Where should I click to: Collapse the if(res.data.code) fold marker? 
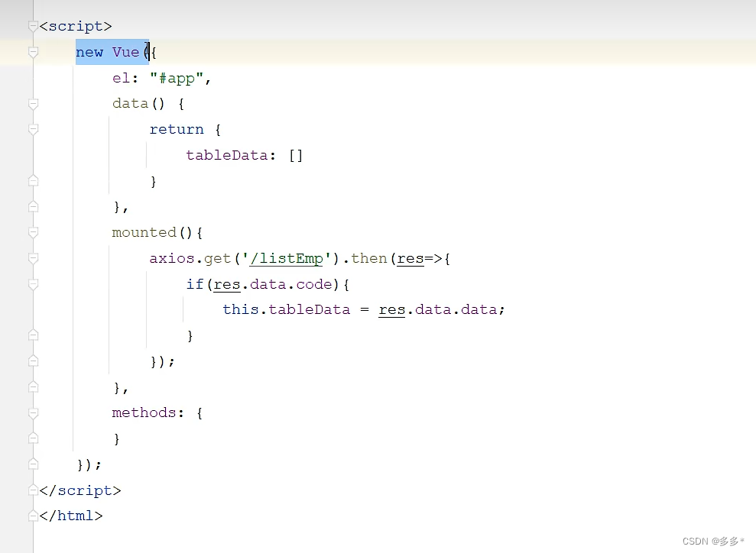tap(34, 284)
